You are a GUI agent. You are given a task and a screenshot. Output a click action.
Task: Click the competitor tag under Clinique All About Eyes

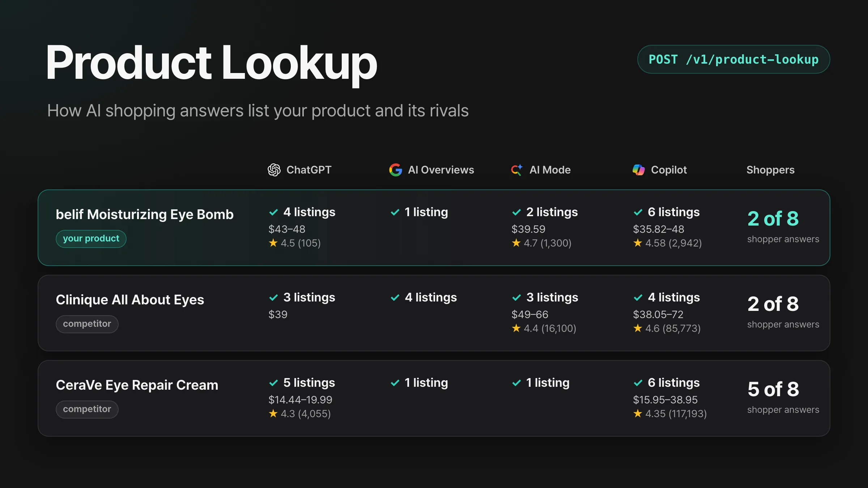click(x=87, y=324)
